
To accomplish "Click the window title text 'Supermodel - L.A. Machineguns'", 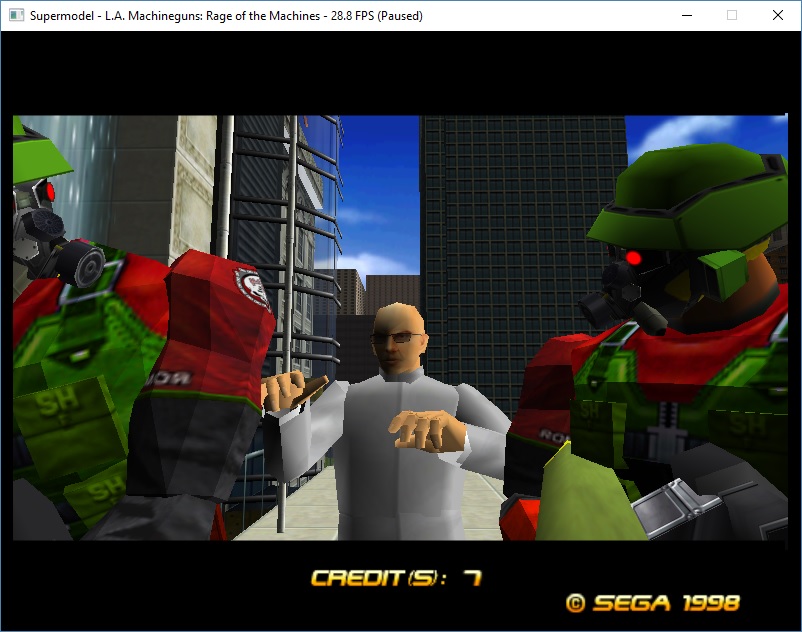I will click(117, 16).
